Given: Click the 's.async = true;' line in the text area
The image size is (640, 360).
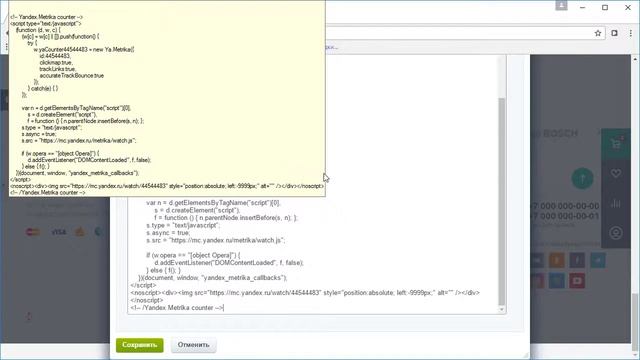Looking at the screenshot, I should pyautogui.click(x=168, y=233).
